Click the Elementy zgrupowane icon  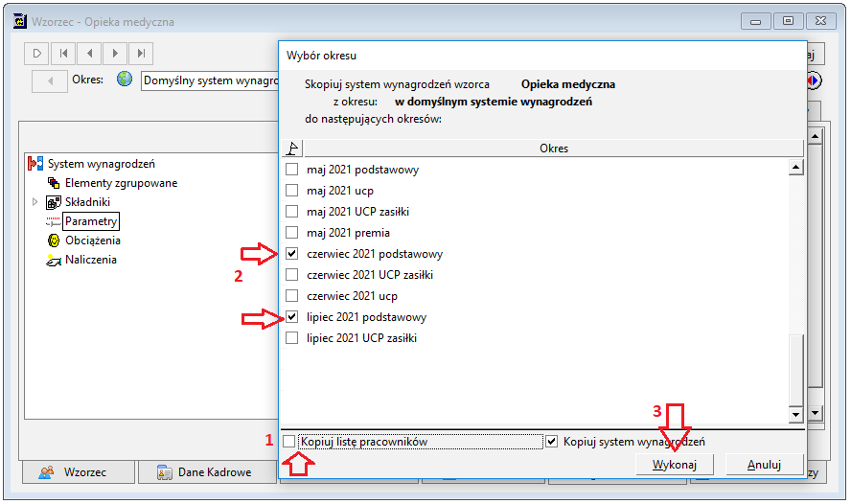point(54,183)
